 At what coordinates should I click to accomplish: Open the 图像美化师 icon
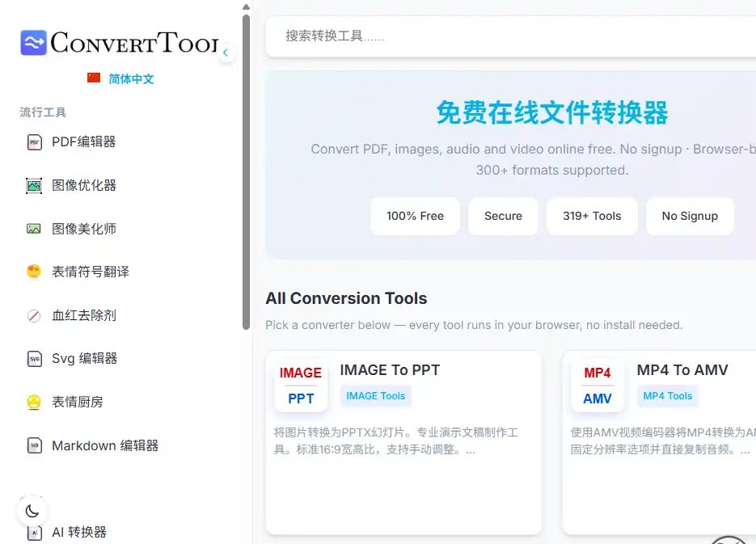pyautogui.click(x=34, y=229)
